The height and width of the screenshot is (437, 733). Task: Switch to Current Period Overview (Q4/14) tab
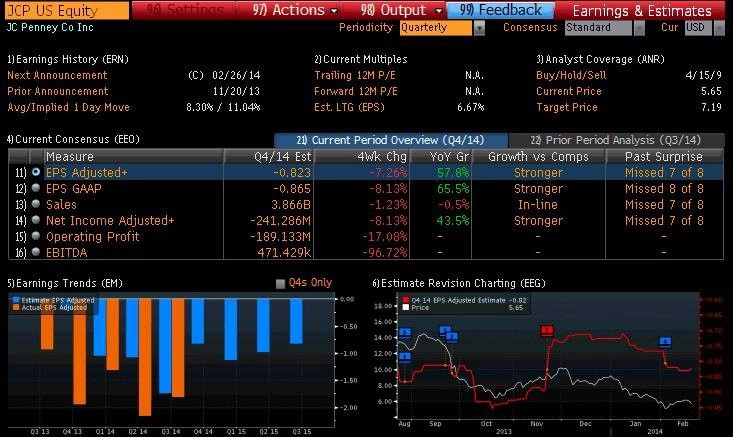(x=391, y=140)
